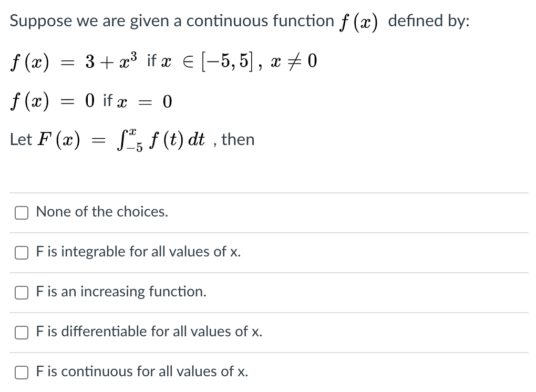The width and height of the screenshot is (536, 392).
Task: Click the divider above answer options
Action: 268,192
